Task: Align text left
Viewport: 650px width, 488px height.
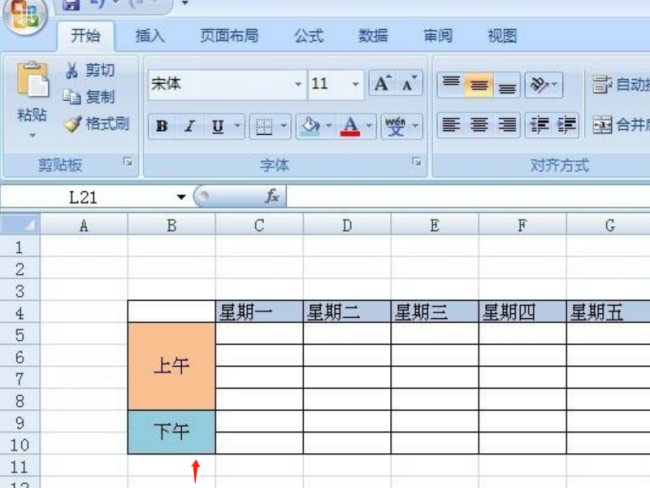Action: [451, 124]
